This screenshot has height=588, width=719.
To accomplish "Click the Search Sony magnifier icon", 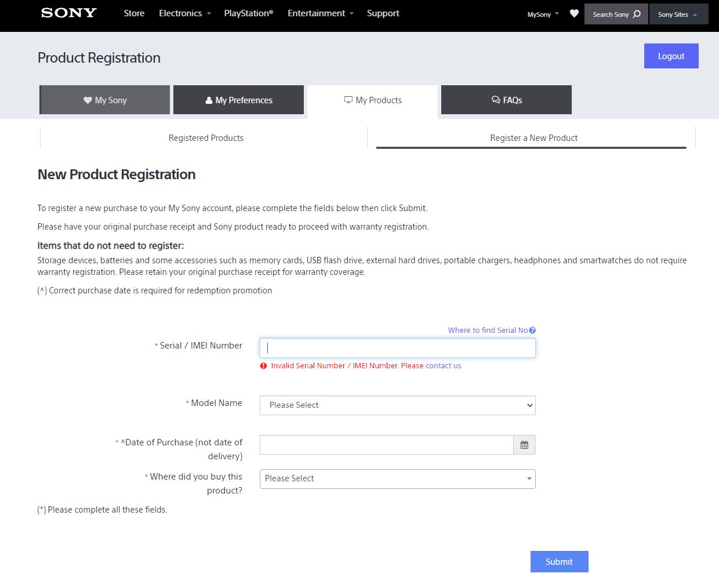I will coord(637,14).
